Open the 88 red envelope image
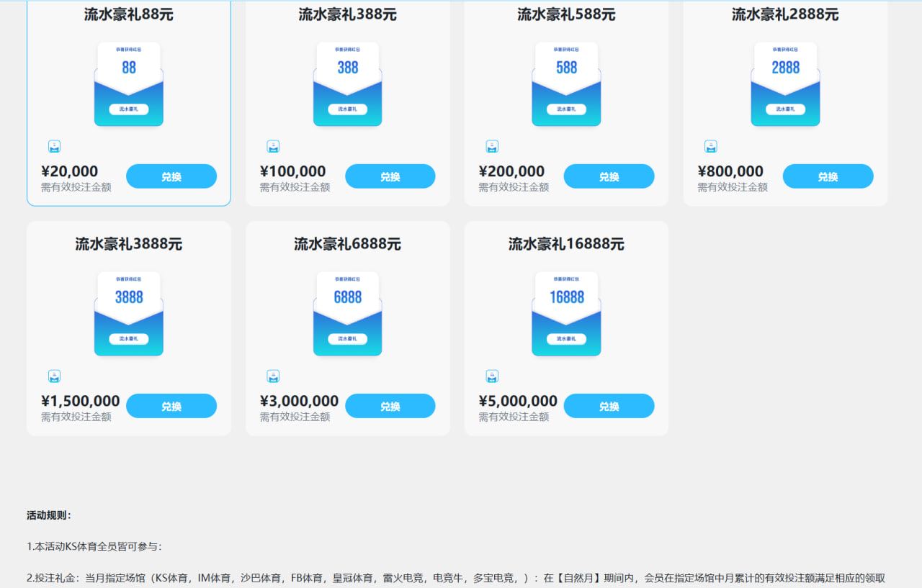This screenshot has width=922, height=588. click(129, 84)
